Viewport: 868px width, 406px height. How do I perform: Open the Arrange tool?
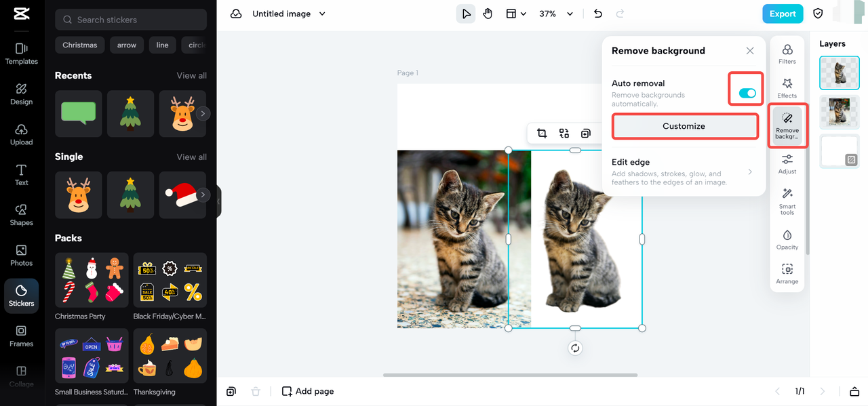point(787,274)
